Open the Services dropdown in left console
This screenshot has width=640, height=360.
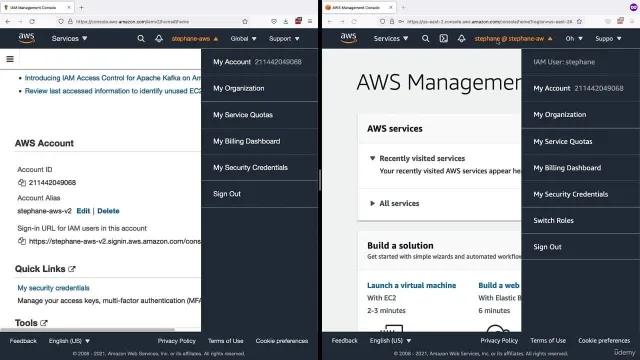(69, 38)
